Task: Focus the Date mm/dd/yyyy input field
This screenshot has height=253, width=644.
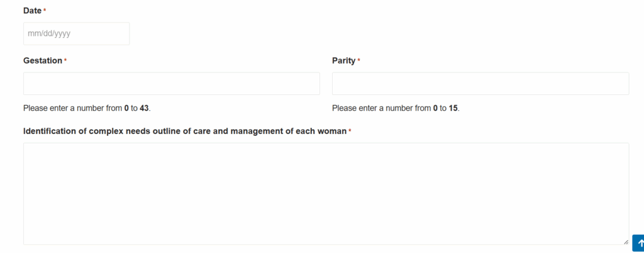Action: click(76, 34)
